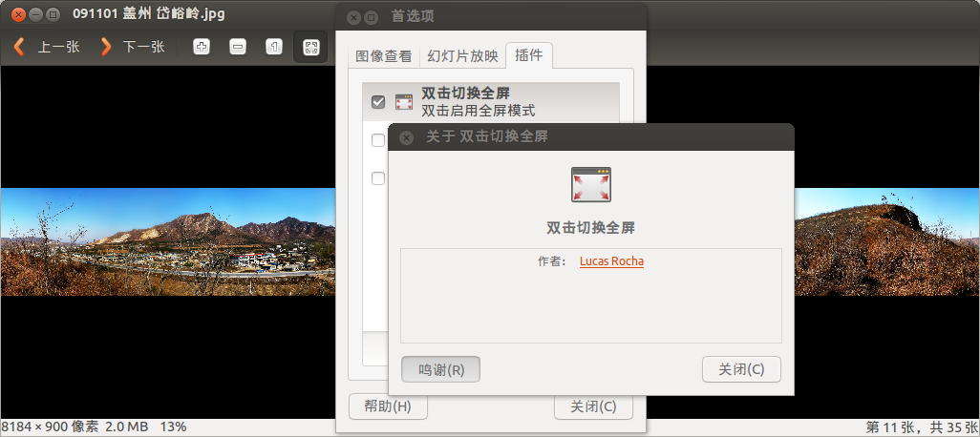Click the main window minimize button

[35, 13]
